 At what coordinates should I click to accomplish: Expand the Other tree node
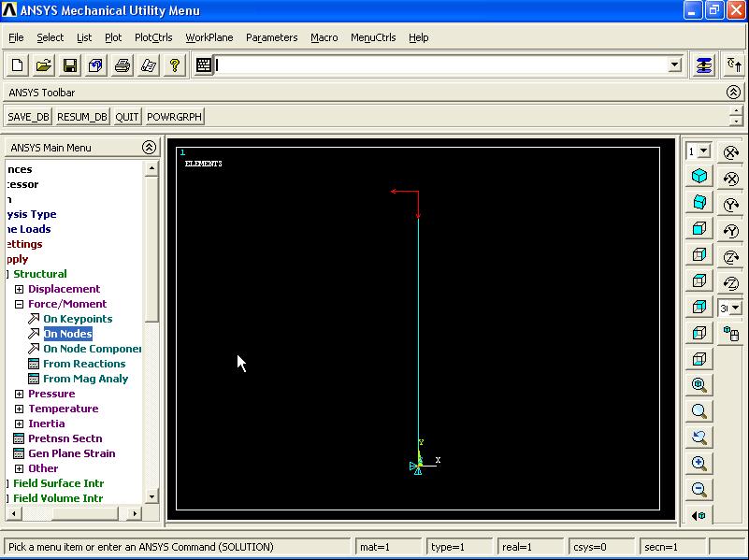click(19, 468)
